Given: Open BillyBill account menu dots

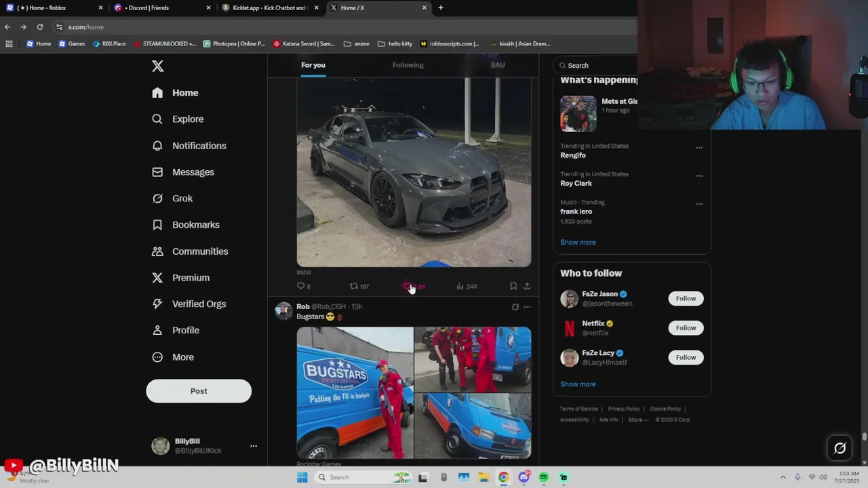Looking at the screenshot, I should [x=254, y=446].
